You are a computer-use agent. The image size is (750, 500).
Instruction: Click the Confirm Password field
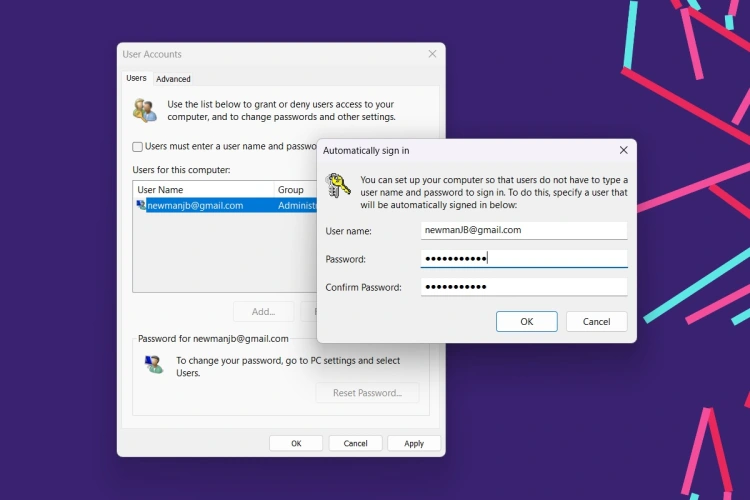coord(524,287)
